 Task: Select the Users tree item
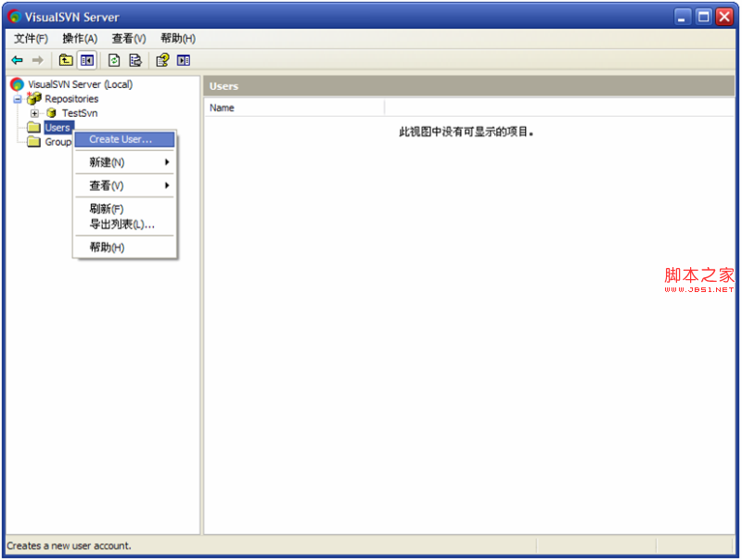coord(58,127)
